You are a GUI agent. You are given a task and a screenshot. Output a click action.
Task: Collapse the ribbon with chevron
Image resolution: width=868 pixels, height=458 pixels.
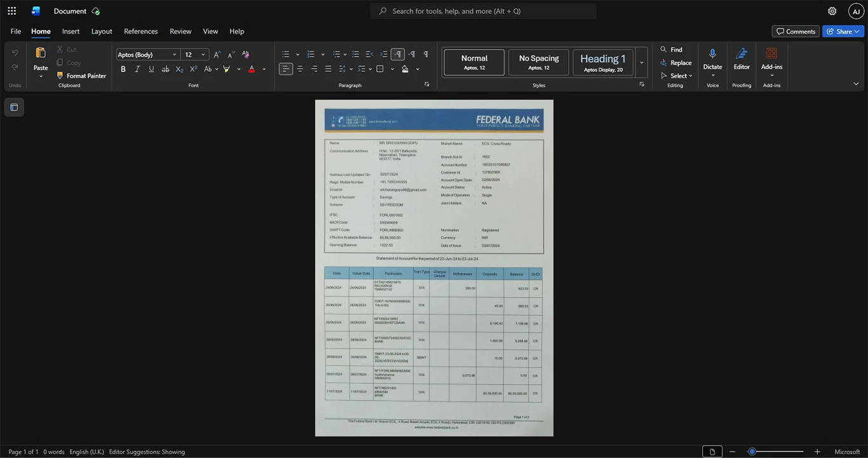coord(856,83)
